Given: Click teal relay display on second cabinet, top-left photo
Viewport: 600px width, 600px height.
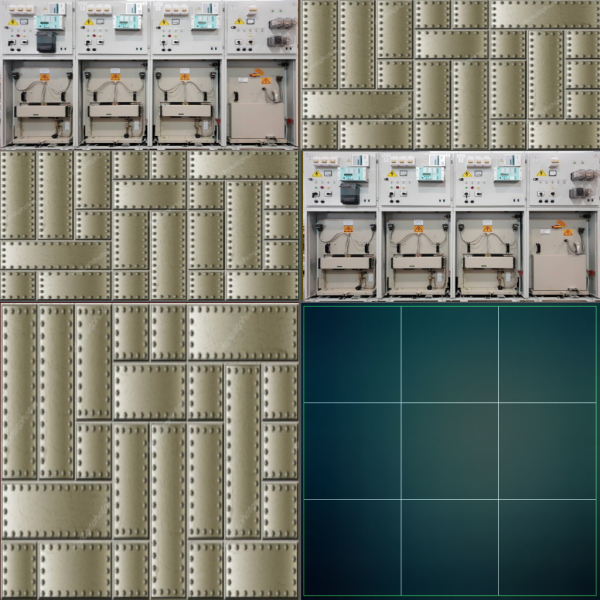Looking at the screenshot, I should click(x=126, y=22).
